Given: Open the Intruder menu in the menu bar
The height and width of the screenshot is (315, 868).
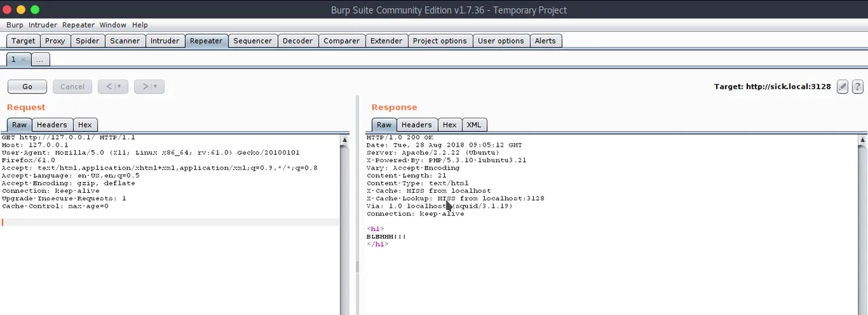Looking at the screenshot, I should pyautogui.click(x=43, y=25).
